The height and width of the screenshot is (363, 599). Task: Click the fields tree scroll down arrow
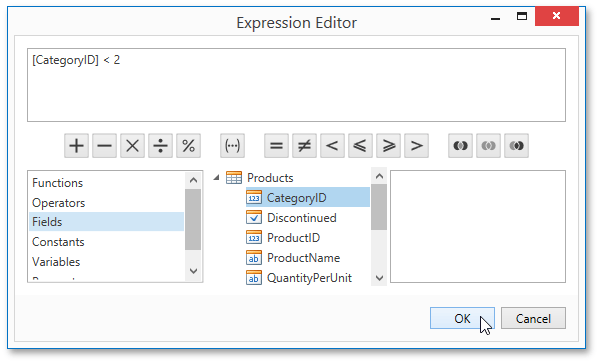point(379,278)
